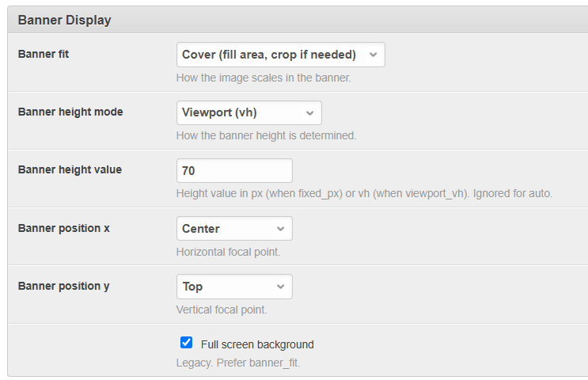Open the Banner fit Cover dropdown
The width and height of the screenshot is (588, 380).
click(269, 55)
